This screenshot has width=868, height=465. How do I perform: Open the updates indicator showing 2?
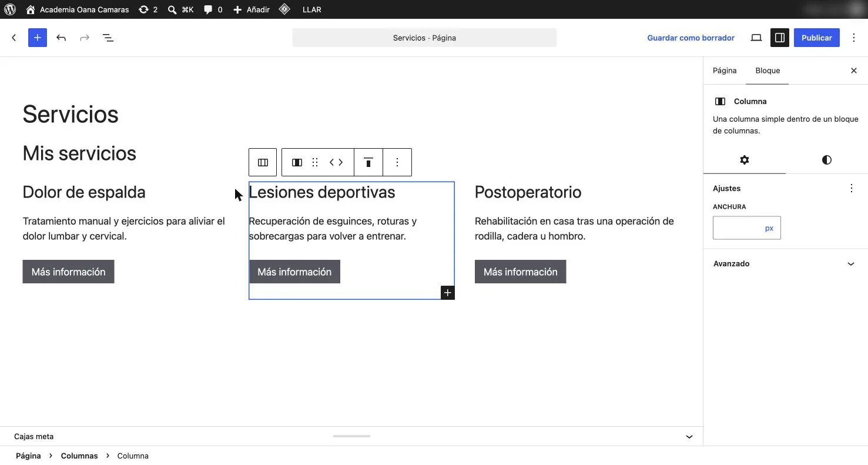[148, 9]
